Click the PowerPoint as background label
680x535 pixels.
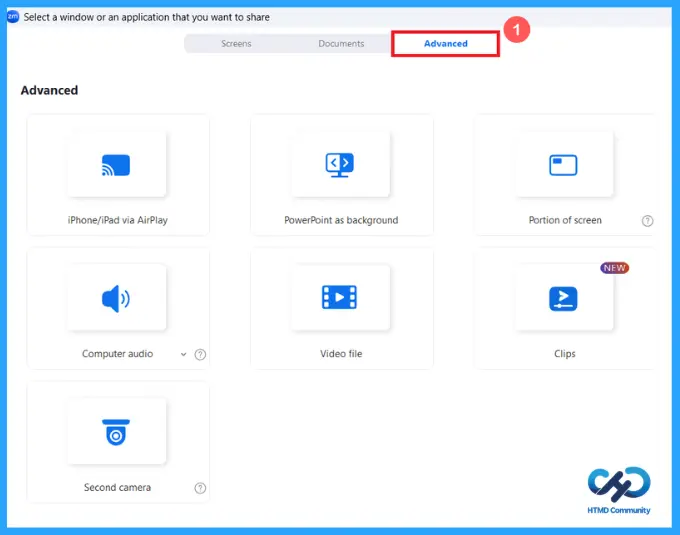pyautogui.click(x=341, y=220)
